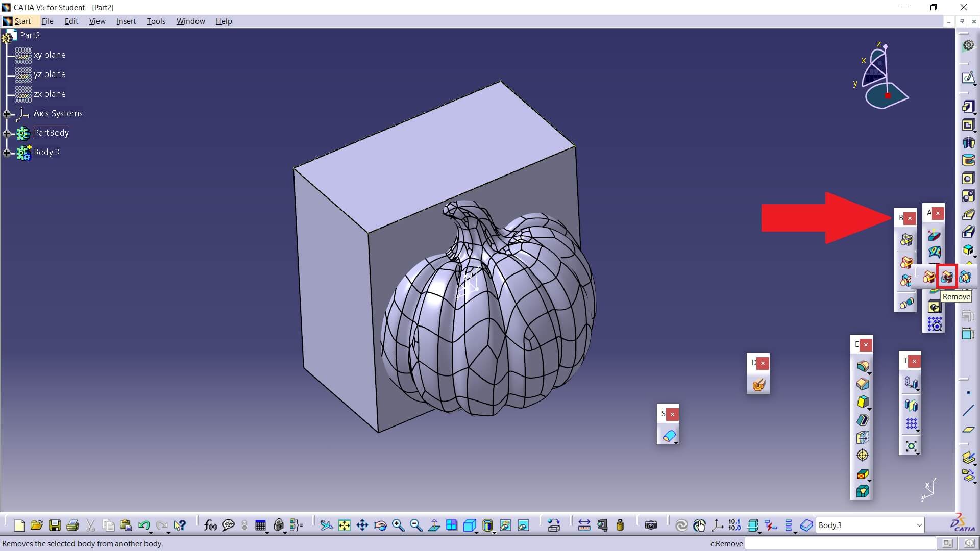Screen dimensions: 980x551
Task: Expand the PartBody tree node
Action: coord(6,133)
